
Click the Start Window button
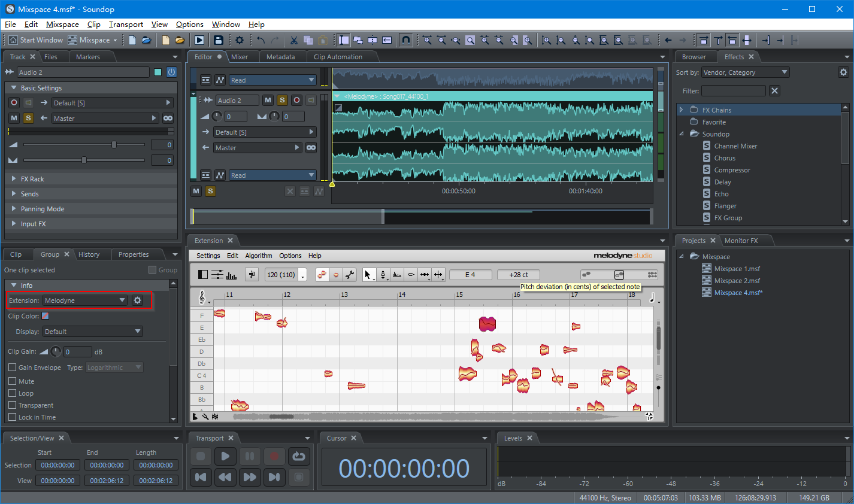click(x=36, y=40)
